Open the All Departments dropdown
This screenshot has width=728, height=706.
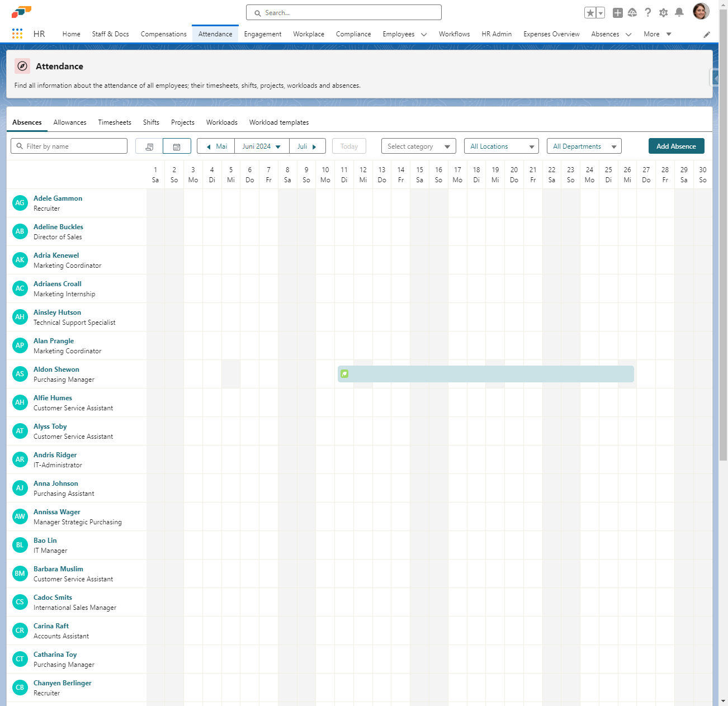584,146
